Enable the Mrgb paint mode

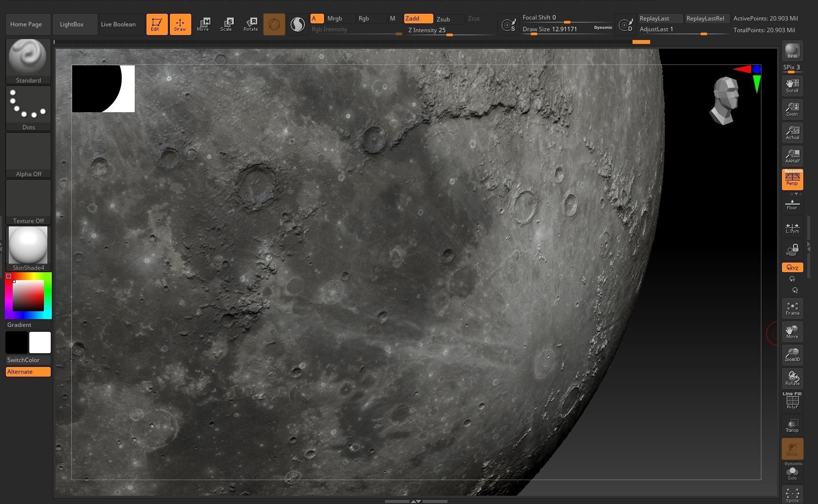point(340,19)
